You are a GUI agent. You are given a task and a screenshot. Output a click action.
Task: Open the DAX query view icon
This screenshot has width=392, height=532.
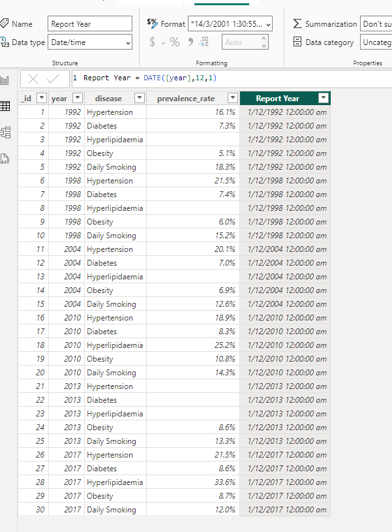5,159
